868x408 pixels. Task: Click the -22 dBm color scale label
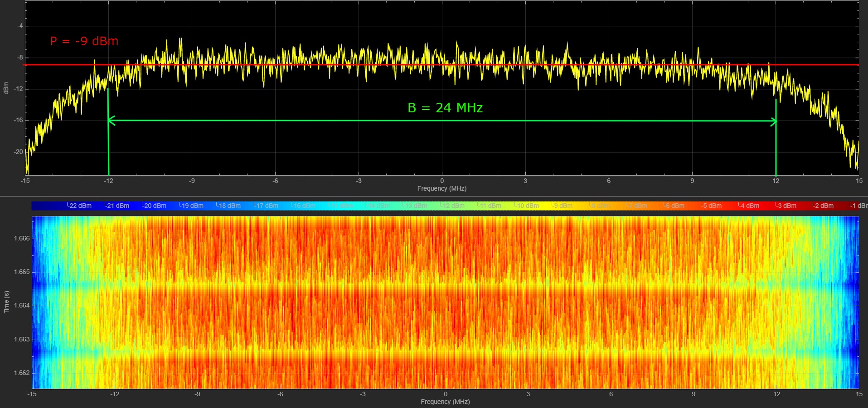(x=80, y=206)
